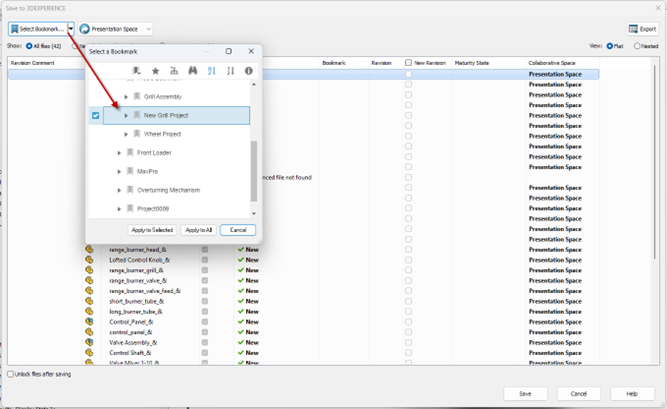Enable Unlock files after saving checkbox
This screenshot has height=409, width=667.
point(11,374)
